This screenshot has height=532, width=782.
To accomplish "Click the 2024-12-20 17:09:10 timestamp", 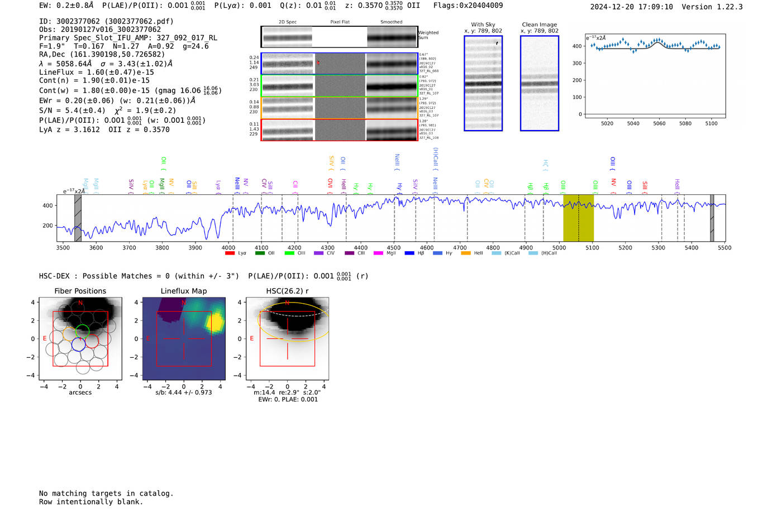I will pyautogui.click(x=632, y=7).
